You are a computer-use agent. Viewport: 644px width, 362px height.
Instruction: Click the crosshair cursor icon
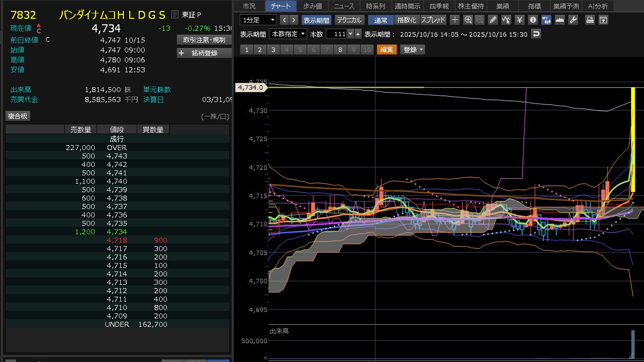pyautogui.click(x=455, y=20)
